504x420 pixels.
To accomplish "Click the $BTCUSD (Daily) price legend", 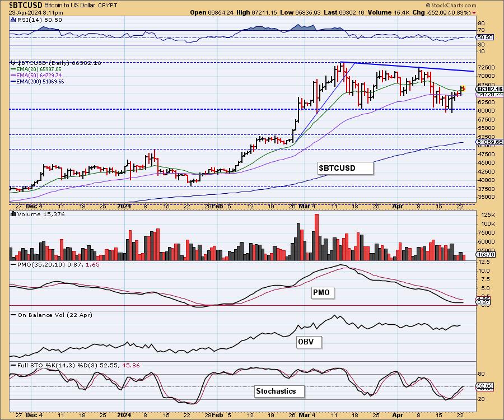I will (x=56, y=63).
